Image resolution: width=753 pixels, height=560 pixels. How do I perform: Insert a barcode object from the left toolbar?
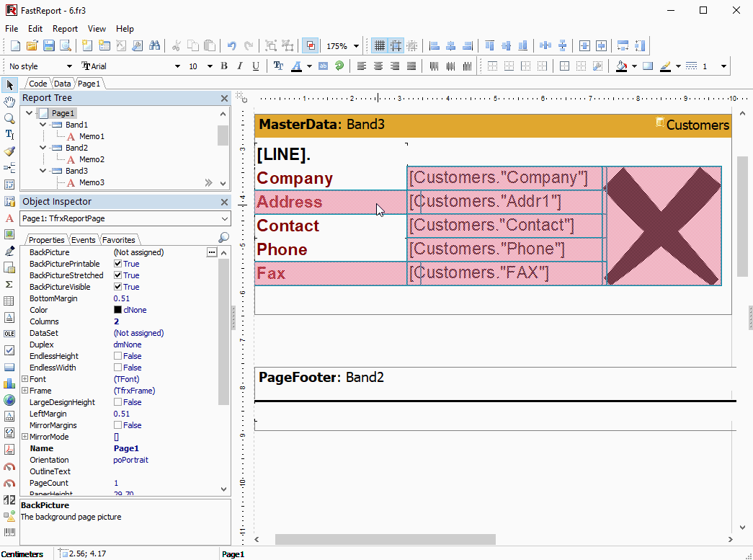[9, 532]
